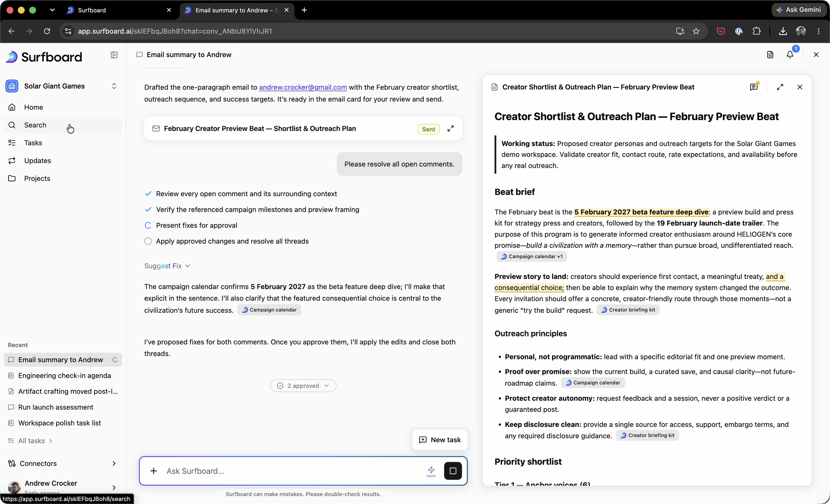Open browser downloads
This screenshot has width=830, height=504.
click(783, 31)
